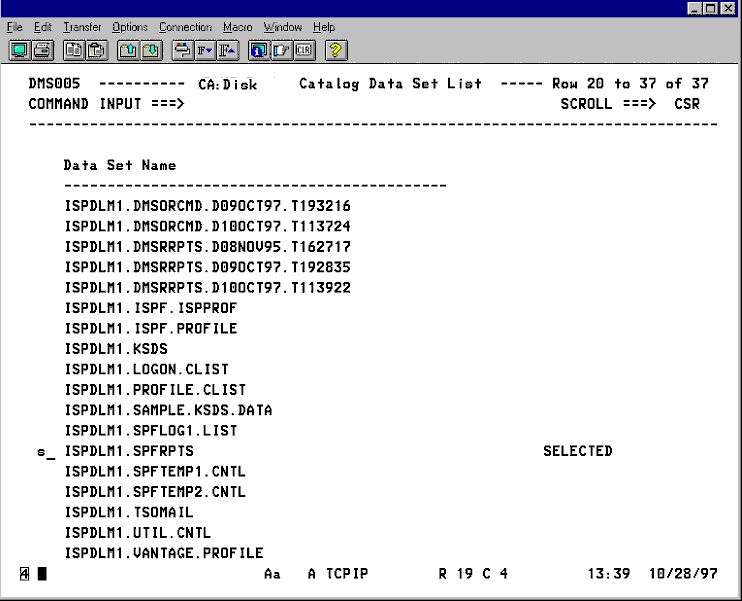
Task: Click the CLR clear toolbar button
Action: point(304,50)
